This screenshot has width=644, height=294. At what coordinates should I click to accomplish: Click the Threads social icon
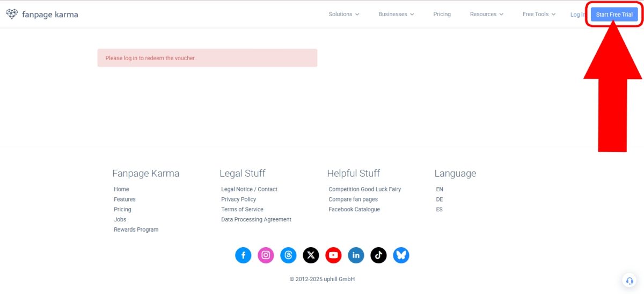[288, 255]
